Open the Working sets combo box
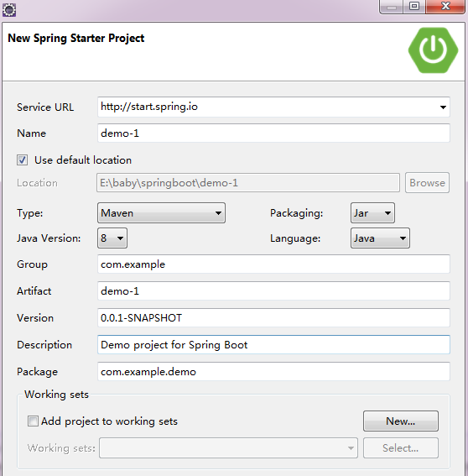Image resolution: width=468 pixels, height=476 pixels. (228, 447)
